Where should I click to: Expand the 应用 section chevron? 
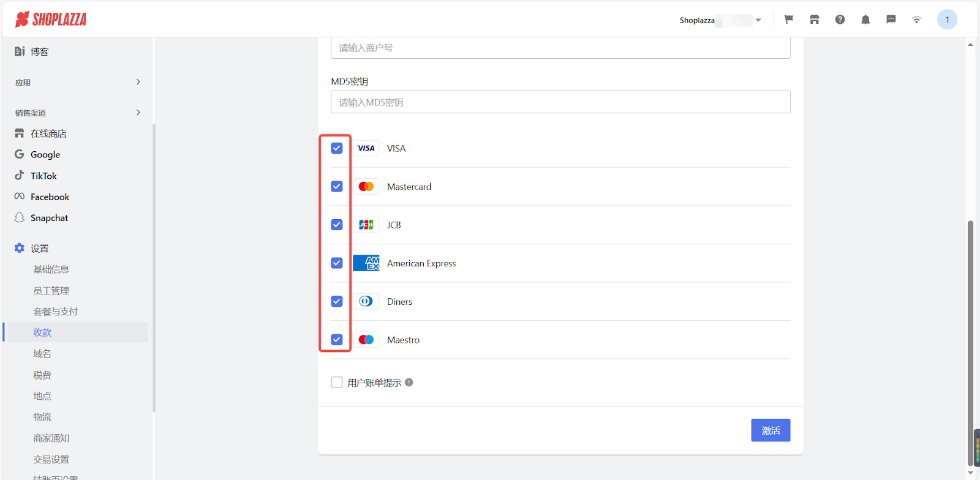[138, 81]
